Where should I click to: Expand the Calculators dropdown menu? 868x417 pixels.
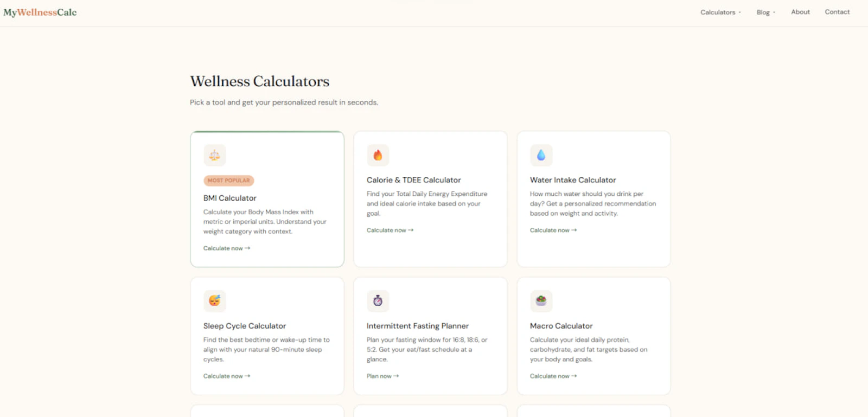point(720,12)
